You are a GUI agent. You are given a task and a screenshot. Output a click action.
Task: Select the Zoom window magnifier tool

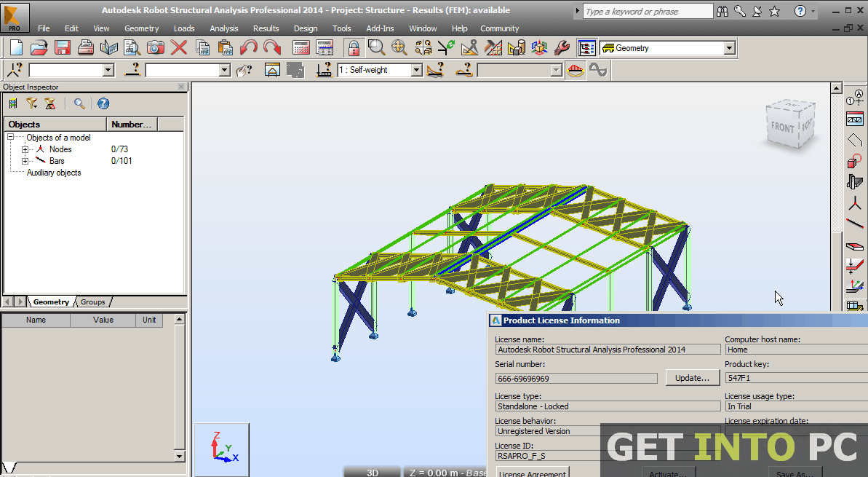[x=376, y=48]
